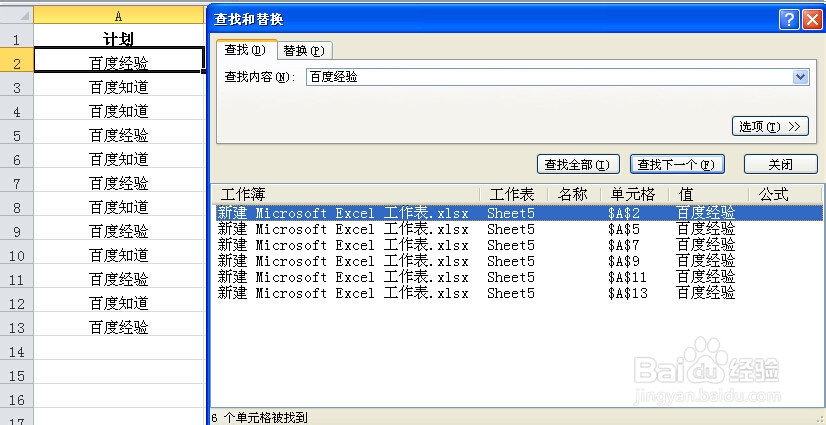Select row header 13

pyautogui.click(x=16, y=325)
